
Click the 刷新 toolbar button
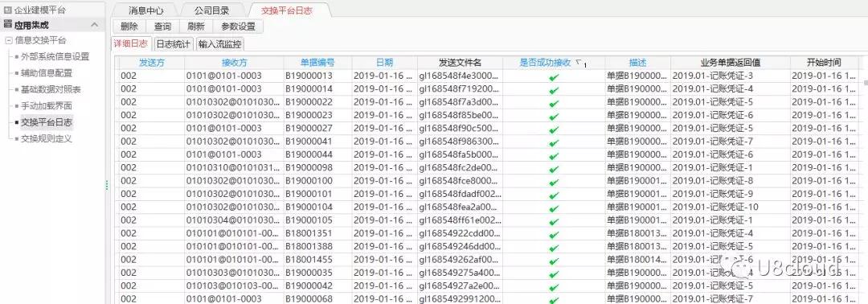click(196, 26)
